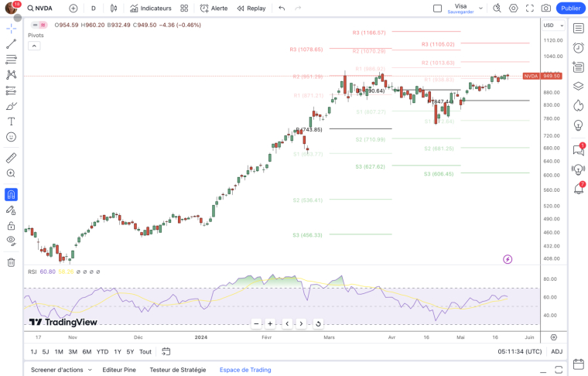Open the chats panel with badge
The image size is (588, 376).
[x=578, y=150]
